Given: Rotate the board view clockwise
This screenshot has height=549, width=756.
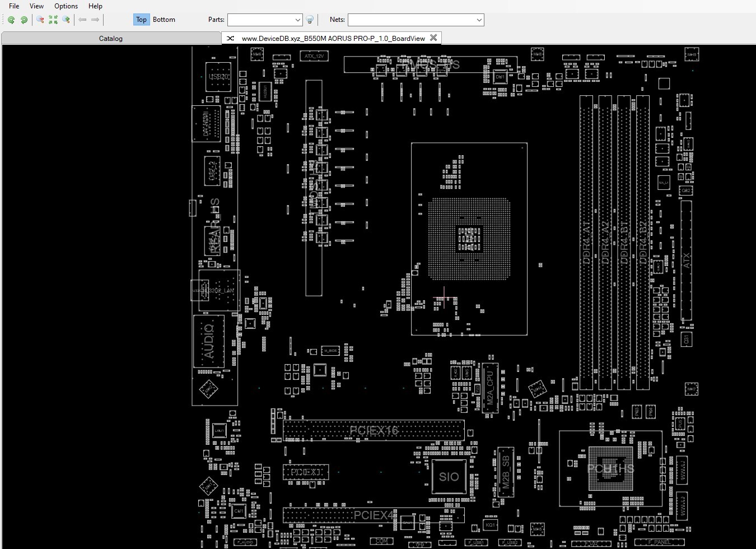Looking at the screenshot, I should [24, 20].
